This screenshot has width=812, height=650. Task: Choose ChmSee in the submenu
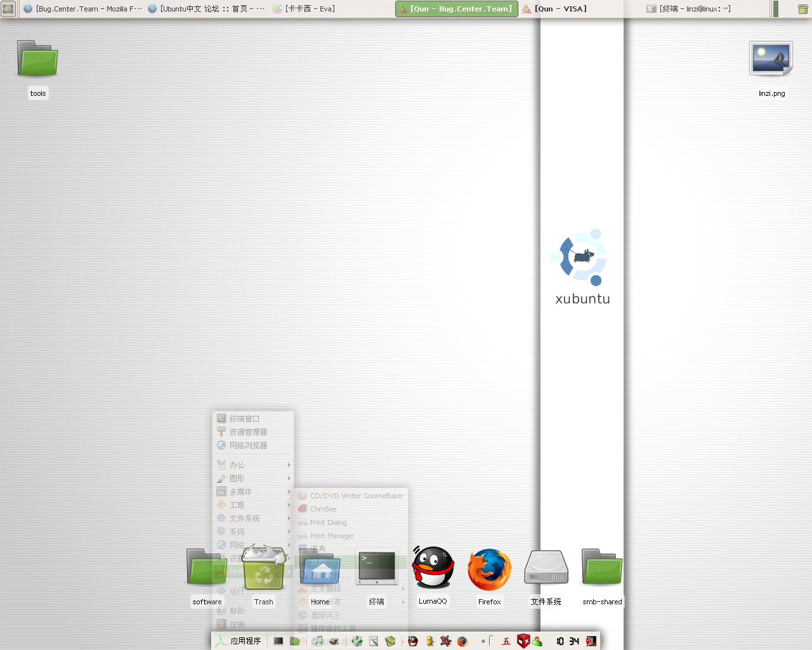(x=351, y=509)
